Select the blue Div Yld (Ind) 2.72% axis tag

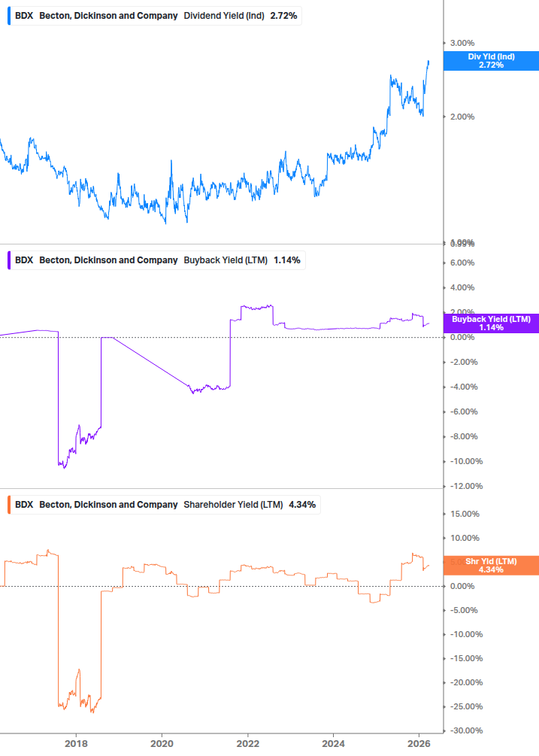[491, 61]
